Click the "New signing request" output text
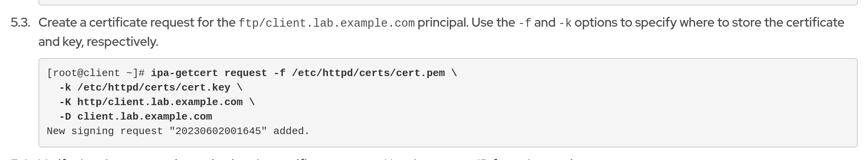Screen dimensions: 868x160 [x=104, y=131]
